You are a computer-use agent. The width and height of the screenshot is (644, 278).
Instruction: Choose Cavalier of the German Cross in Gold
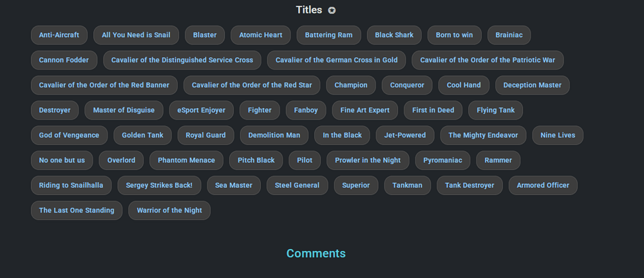pyautogui.click(x=336, y=60)
